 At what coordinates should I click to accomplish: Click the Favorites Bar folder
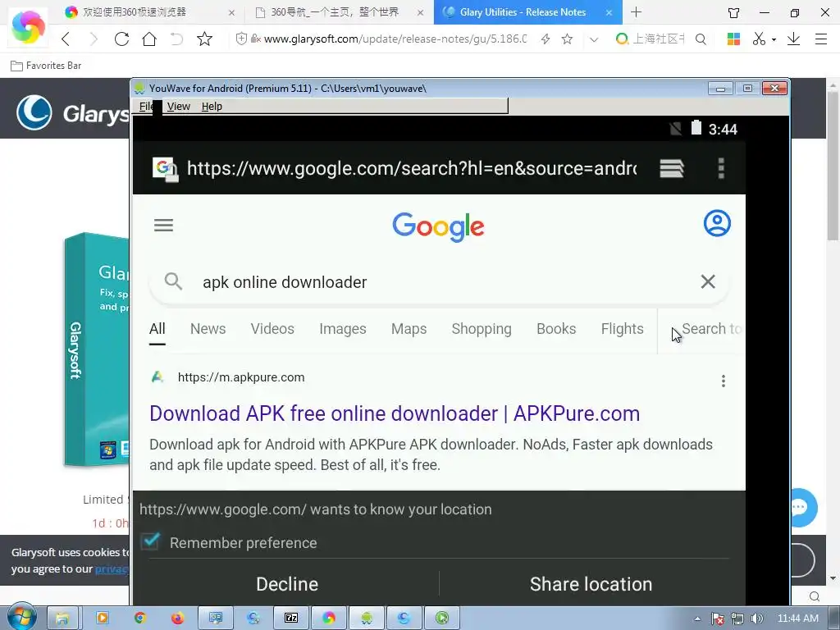click(46, 66)
